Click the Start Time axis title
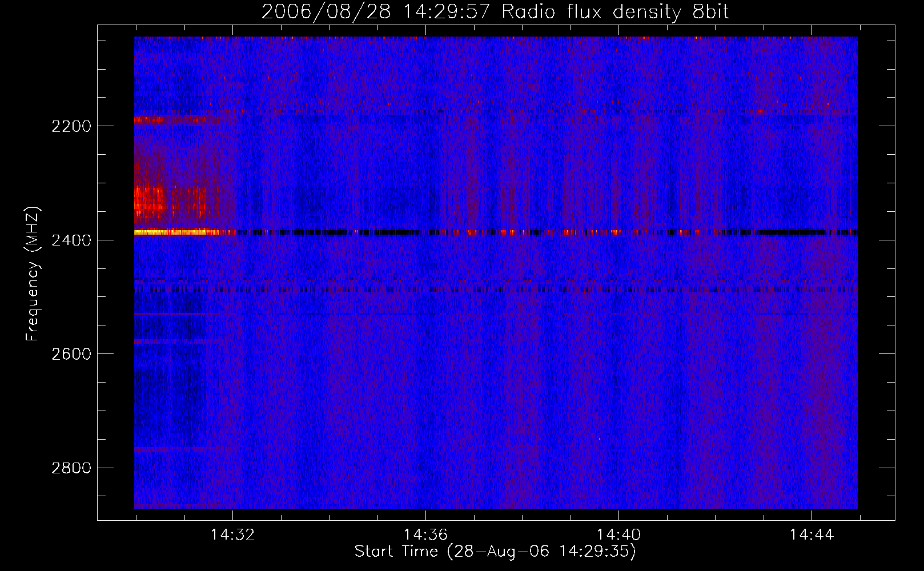The width and height of the screenshot is (924, 571). click(495, 552)
